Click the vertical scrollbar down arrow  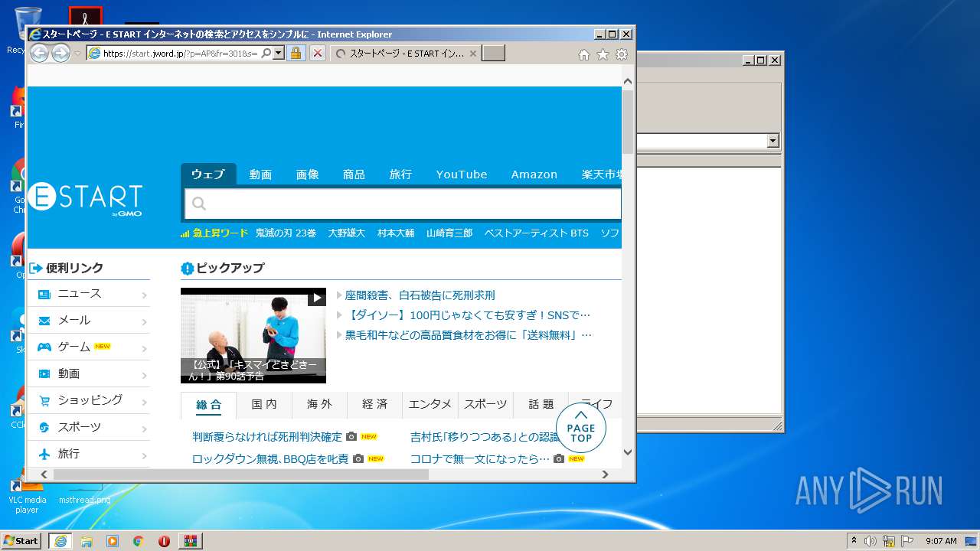click(628, 452)
